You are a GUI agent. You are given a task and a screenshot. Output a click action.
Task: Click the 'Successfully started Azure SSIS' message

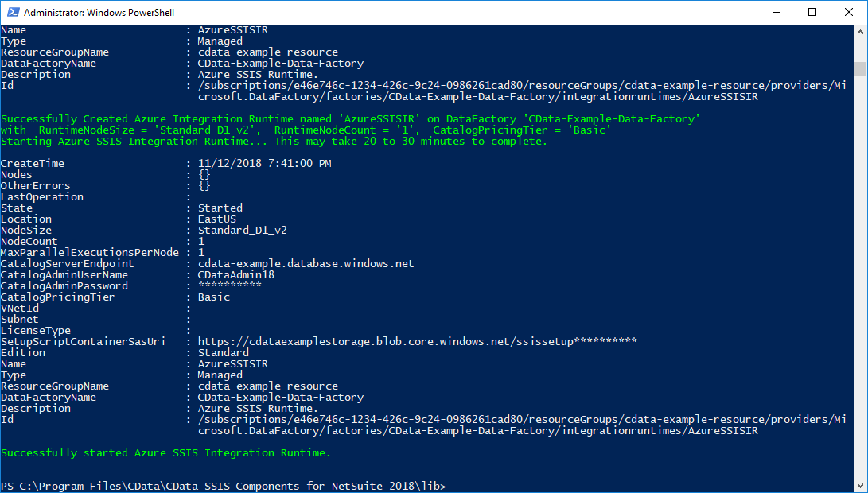tap(165, 452)
